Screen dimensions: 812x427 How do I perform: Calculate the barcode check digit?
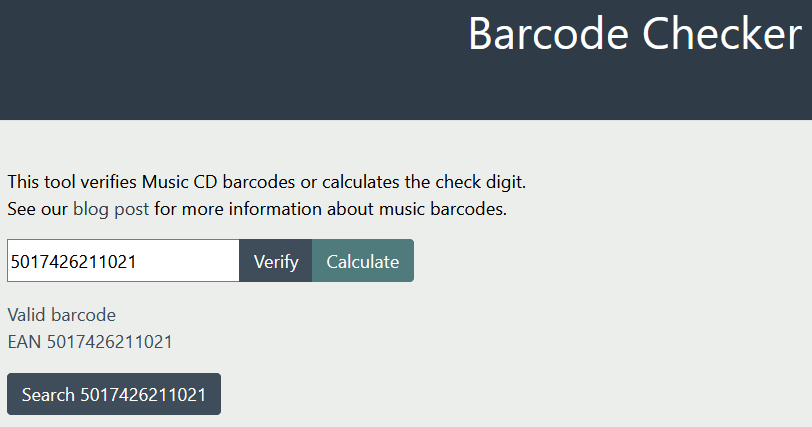tap(362, 261)
